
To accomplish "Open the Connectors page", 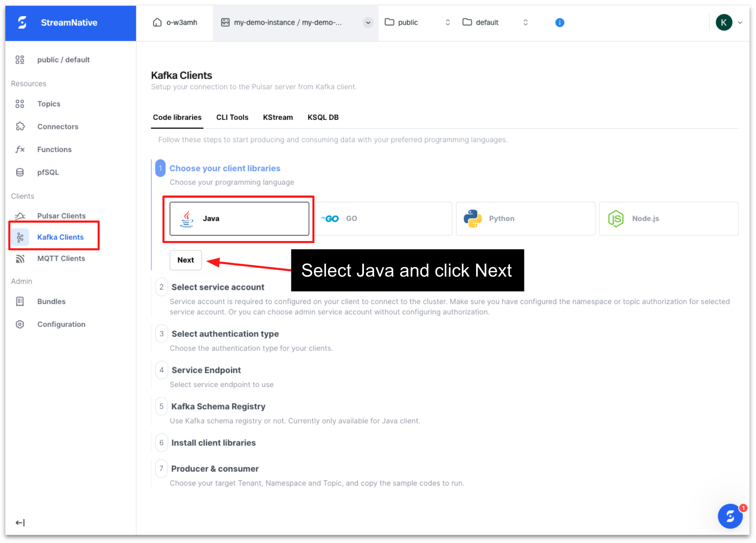I will [57, 126].
